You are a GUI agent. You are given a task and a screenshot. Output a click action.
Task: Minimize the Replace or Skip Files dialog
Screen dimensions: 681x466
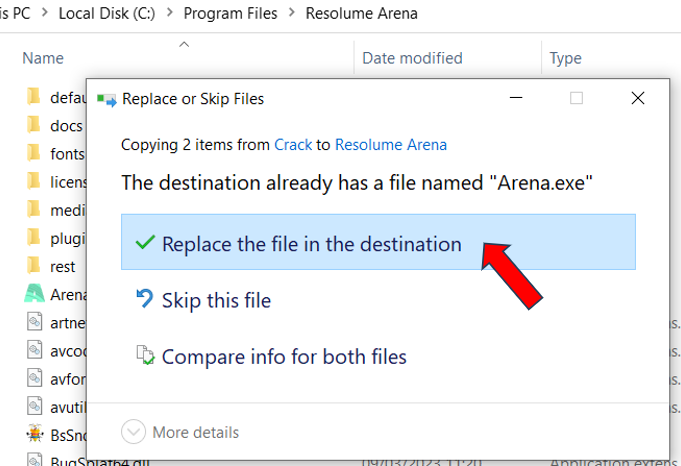tap(516, 98)
